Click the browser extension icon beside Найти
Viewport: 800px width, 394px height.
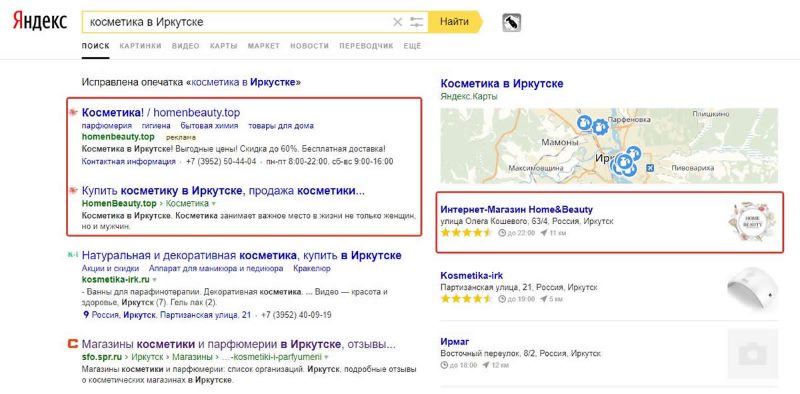click(511, 22)
